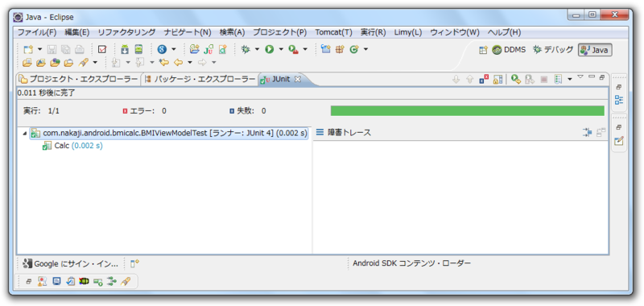Click the green Run button
Viewport: 644px width, 306px height.
point(270,49)
